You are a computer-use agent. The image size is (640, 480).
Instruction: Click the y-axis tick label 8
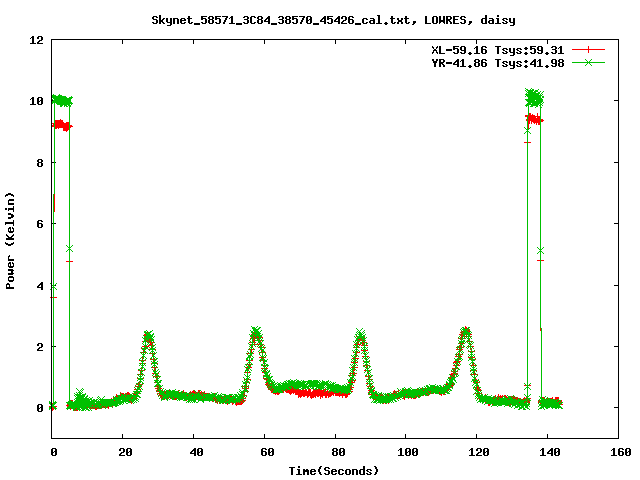(39, 163)
